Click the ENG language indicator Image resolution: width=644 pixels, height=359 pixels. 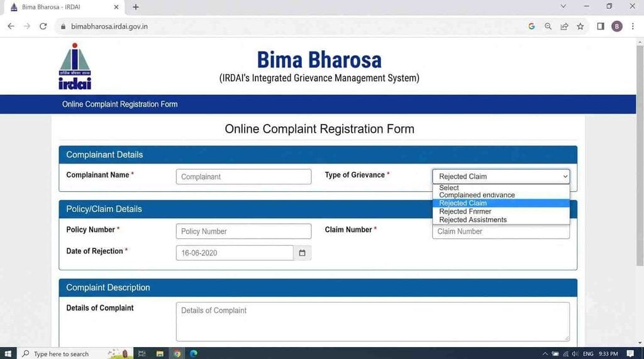click(x=588, y=354)
